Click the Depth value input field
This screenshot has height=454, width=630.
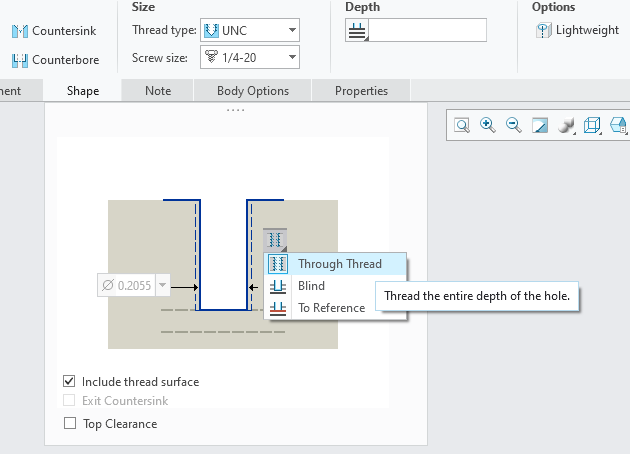[x=428, y=30]
